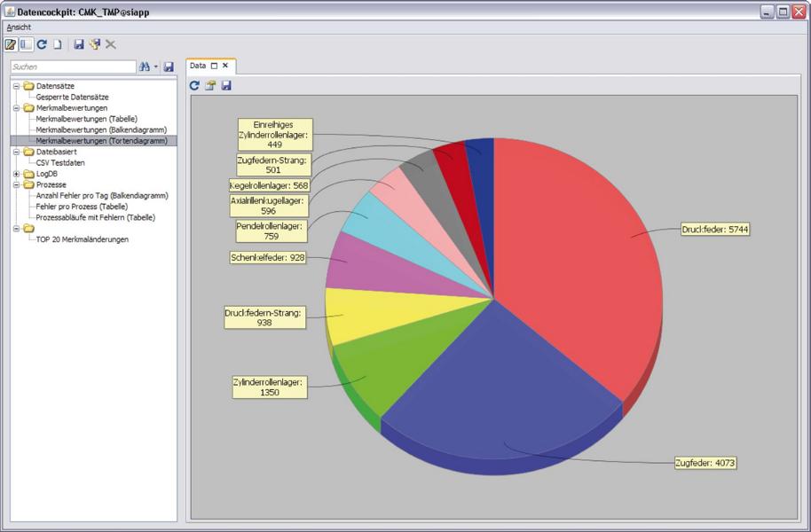
Task: Toggle the edit mode pencil icon
Action: [11, 44]
